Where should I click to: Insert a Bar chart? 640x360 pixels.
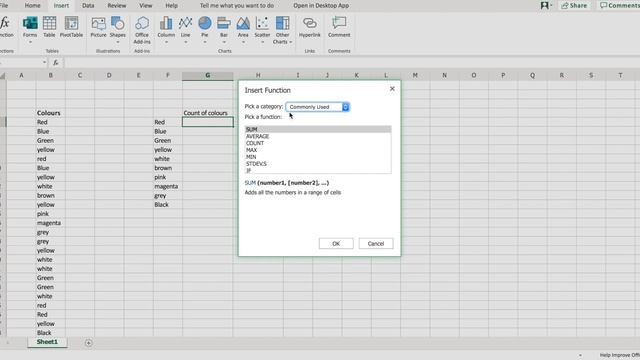(224, 29)
